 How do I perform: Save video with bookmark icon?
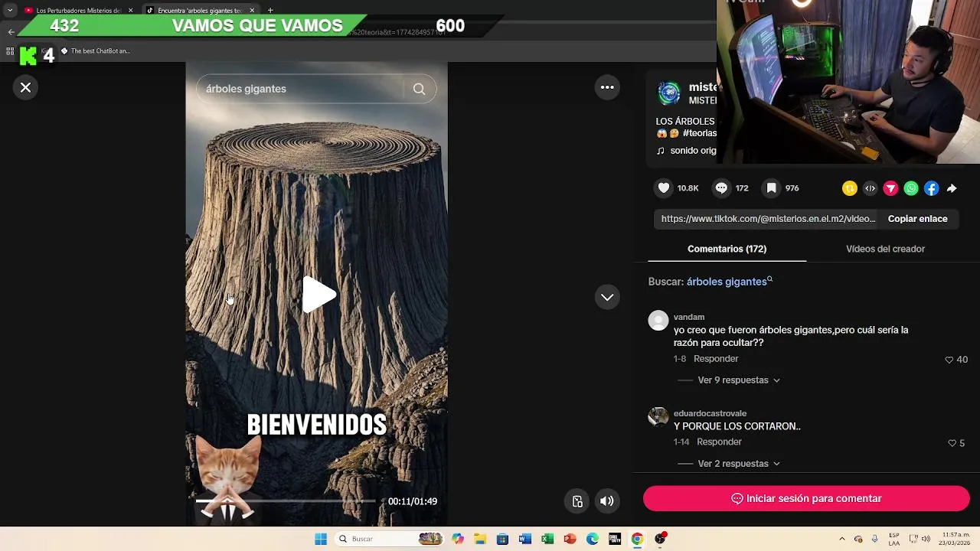point(772,188)
